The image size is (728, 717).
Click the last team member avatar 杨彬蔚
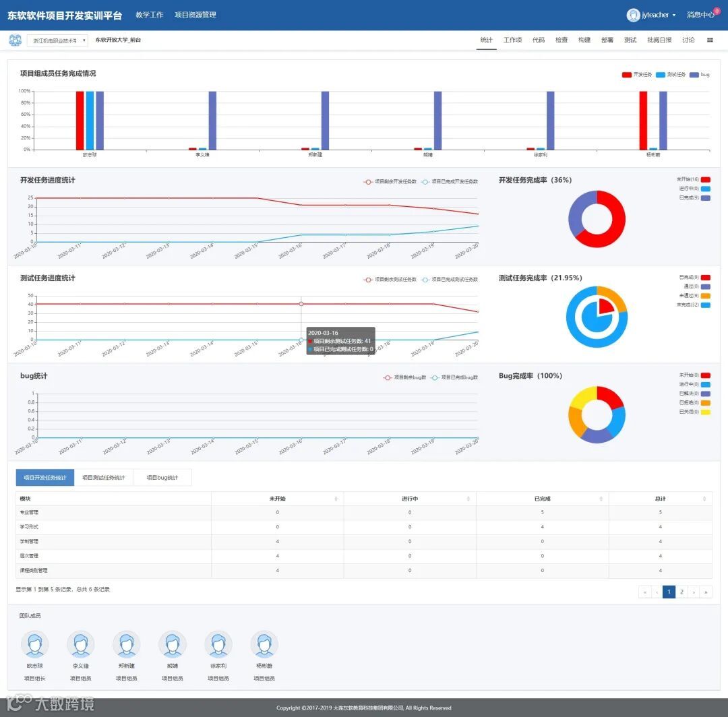click(264, 644)
